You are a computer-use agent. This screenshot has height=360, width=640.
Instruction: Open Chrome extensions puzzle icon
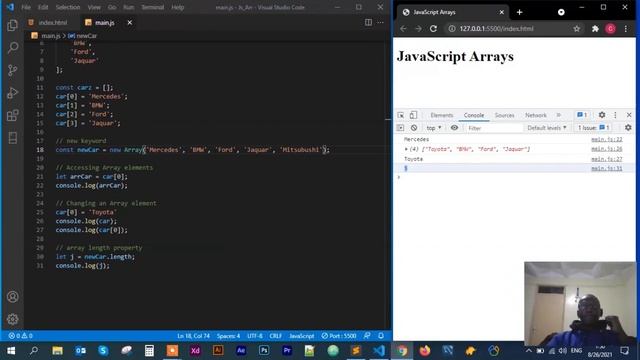point(595,29)
